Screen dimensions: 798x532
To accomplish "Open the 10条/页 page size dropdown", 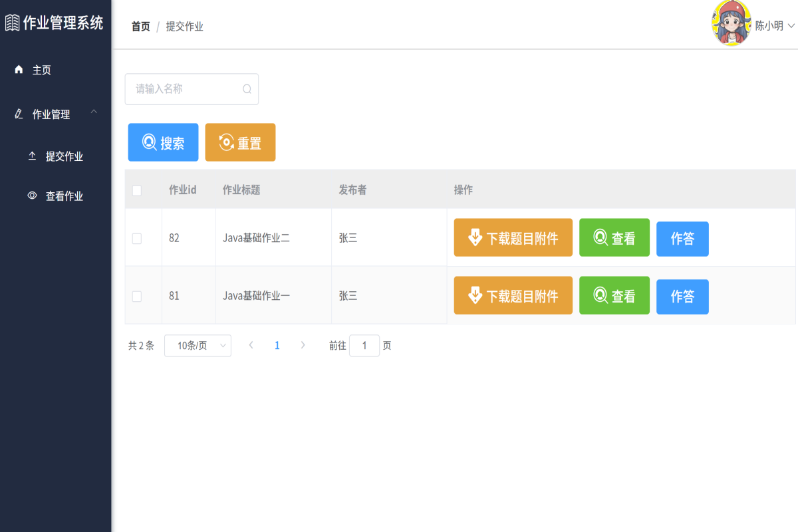I will pyautogui.click(x=198, y=345).
